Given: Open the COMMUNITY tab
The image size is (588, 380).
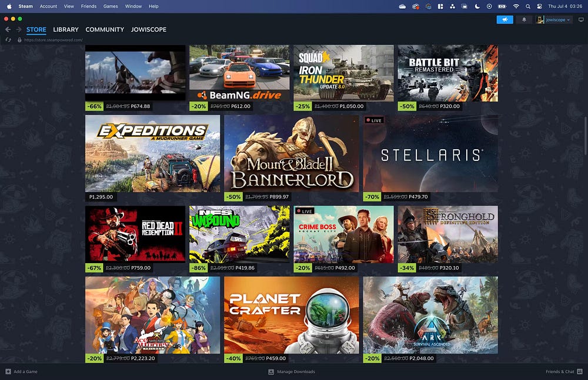Looking at the screenshot, I should pos(105,29).
